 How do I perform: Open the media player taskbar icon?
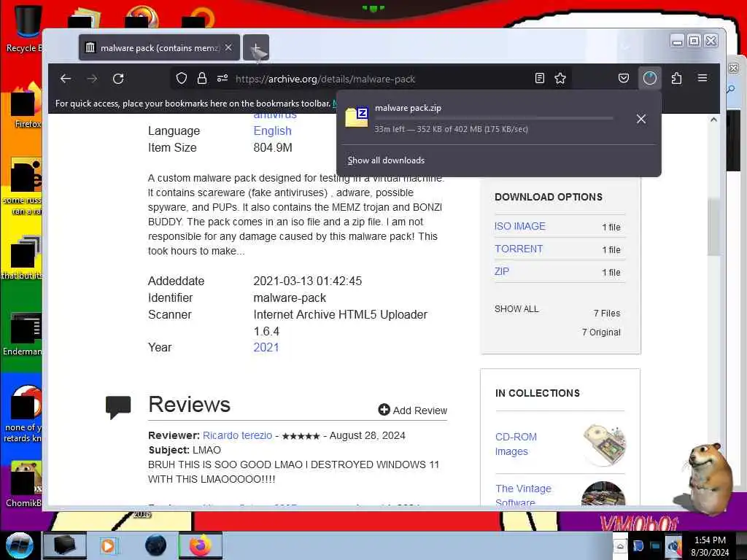click(x=108, y=545)
